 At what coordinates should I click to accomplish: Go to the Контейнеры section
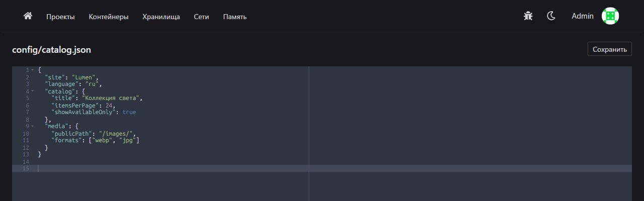pos(109,17)
